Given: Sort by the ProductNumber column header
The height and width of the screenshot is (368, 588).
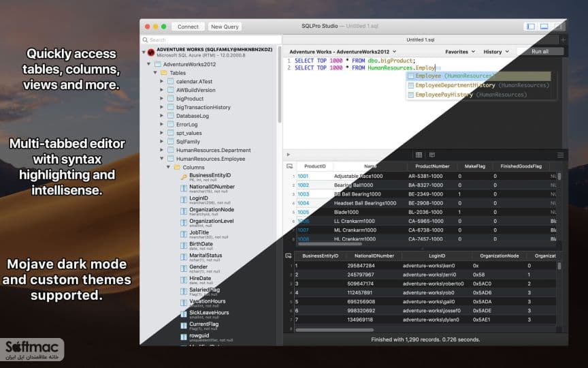Looking at the screenshot, I should [x=432, y=166].
